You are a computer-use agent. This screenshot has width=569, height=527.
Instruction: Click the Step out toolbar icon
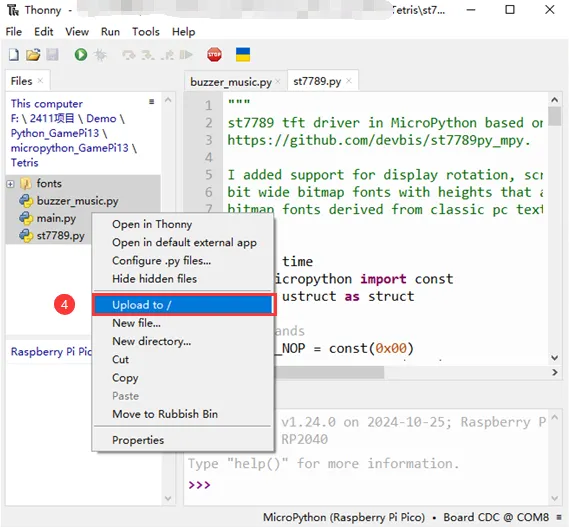167,55
